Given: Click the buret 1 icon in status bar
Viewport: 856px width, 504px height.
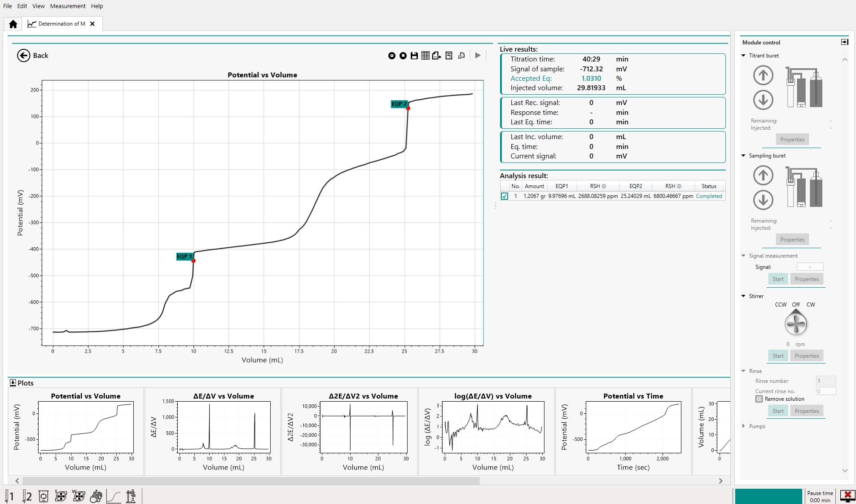Looking at the screenshot, I should point(10,496).
